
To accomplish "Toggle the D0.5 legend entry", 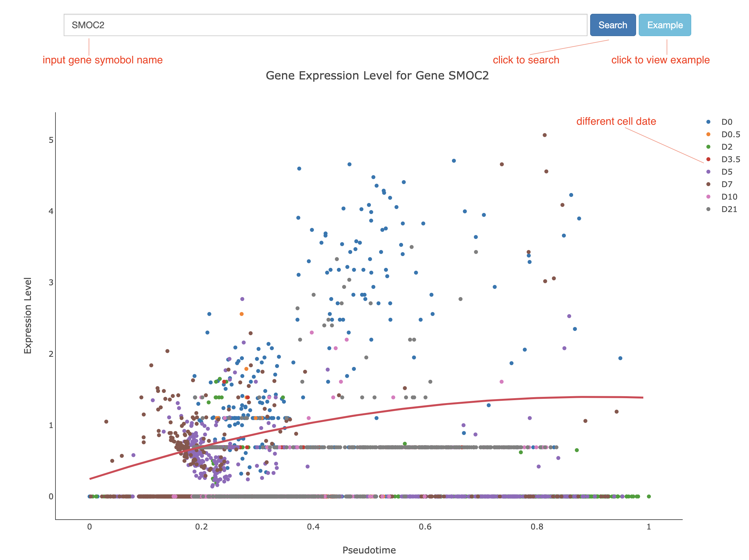I will point(723,134).
